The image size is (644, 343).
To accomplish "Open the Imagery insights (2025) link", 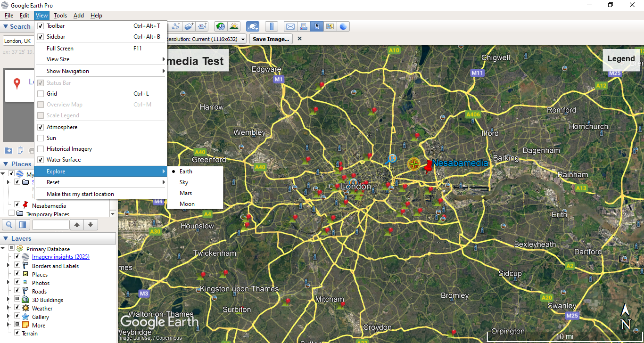I will [x=60, y=257].
